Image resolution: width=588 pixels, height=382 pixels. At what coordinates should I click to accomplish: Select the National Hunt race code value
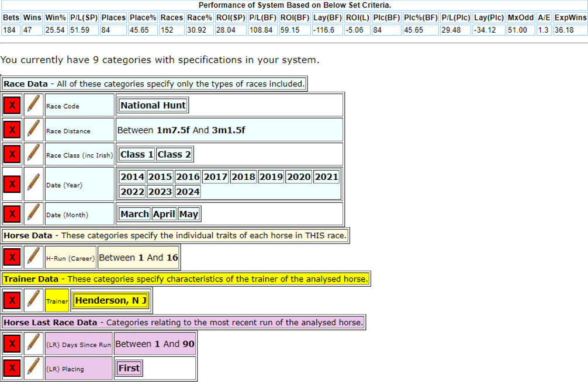(153, 105)
